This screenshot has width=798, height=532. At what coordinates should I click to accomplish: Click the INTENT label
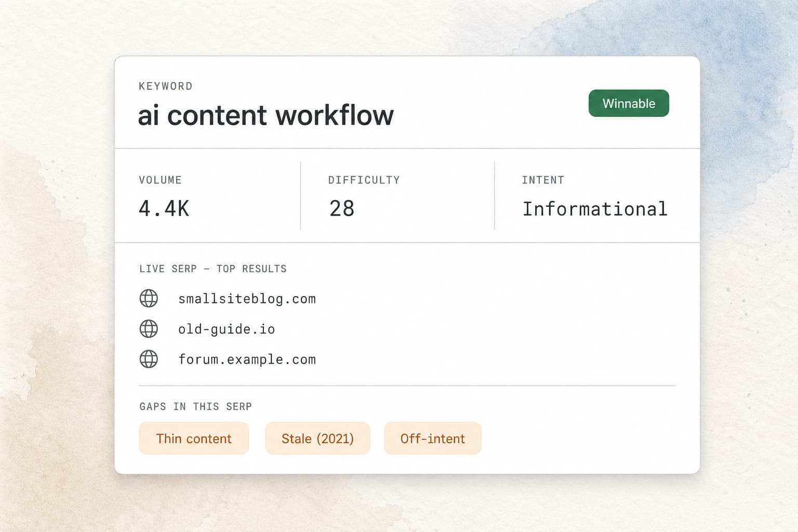543,180
